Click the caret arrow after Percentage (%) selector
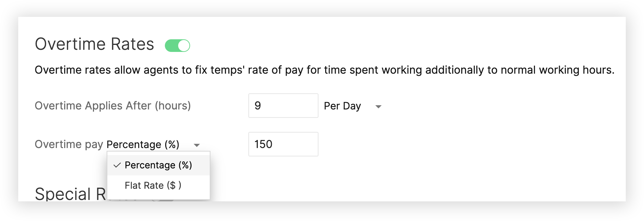 pos(197,145)
